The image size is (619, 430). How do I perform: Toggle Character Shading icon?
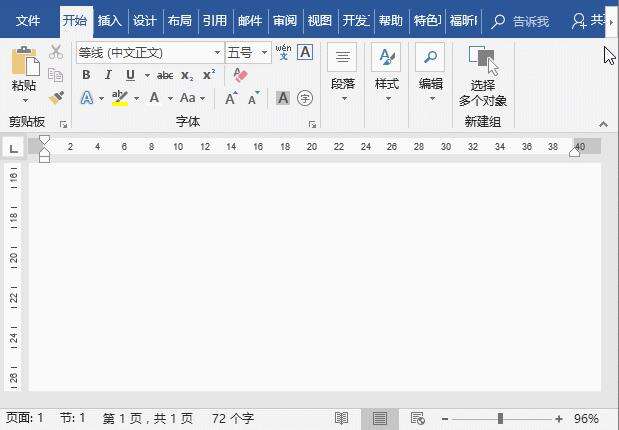283,98
